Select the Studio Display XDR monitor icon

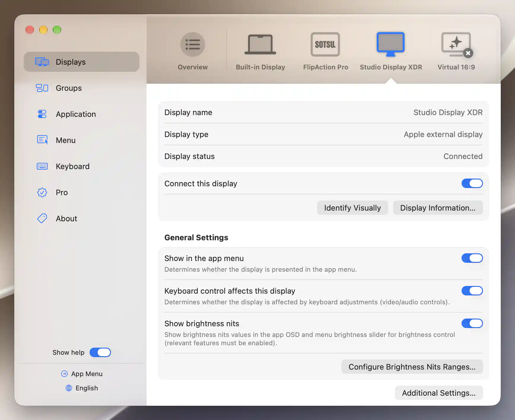coord(391,44)
